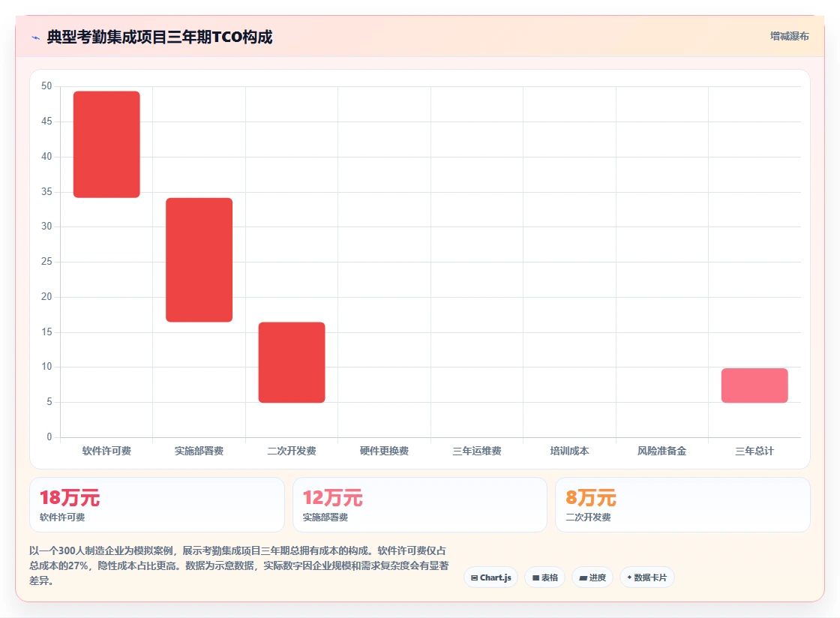Image resolution: width=840 pixels, height=618 pixels.
Task: Click the 50 y-axis tick value
Action: (x=46, y=85)
